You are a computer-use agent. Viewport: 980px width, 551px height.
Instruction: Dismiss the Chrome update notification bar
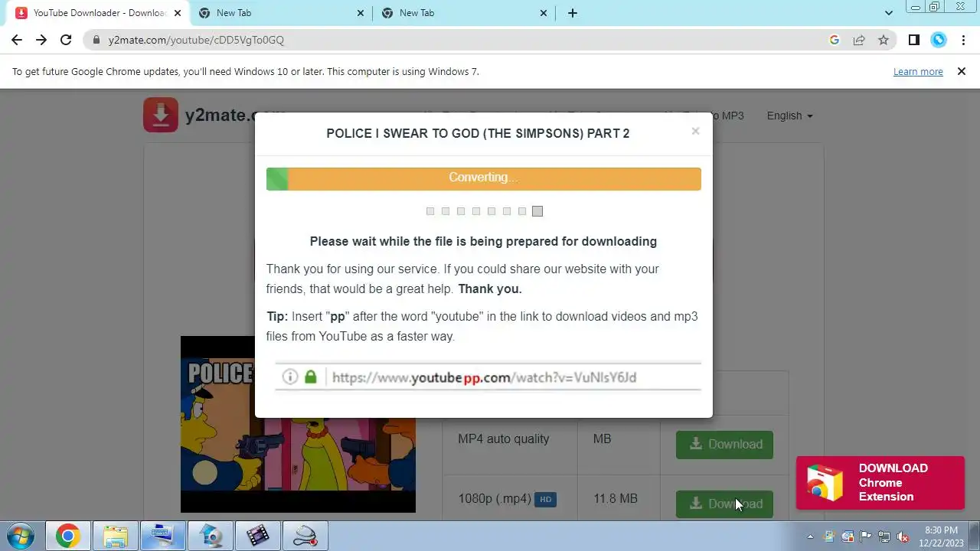pyautogui.click(x=962, y=71)
